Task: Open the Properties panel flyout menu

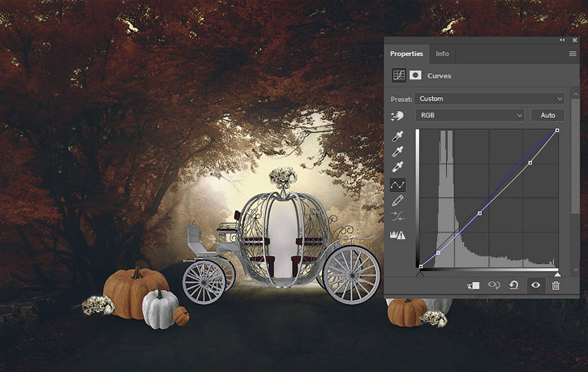Action: [573, 53]
